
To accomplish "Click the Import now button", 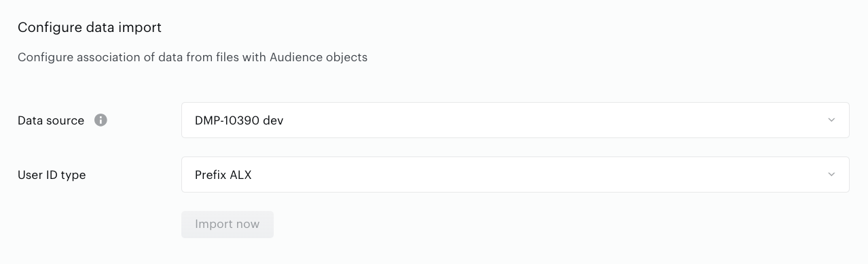I will coord(228,225).
